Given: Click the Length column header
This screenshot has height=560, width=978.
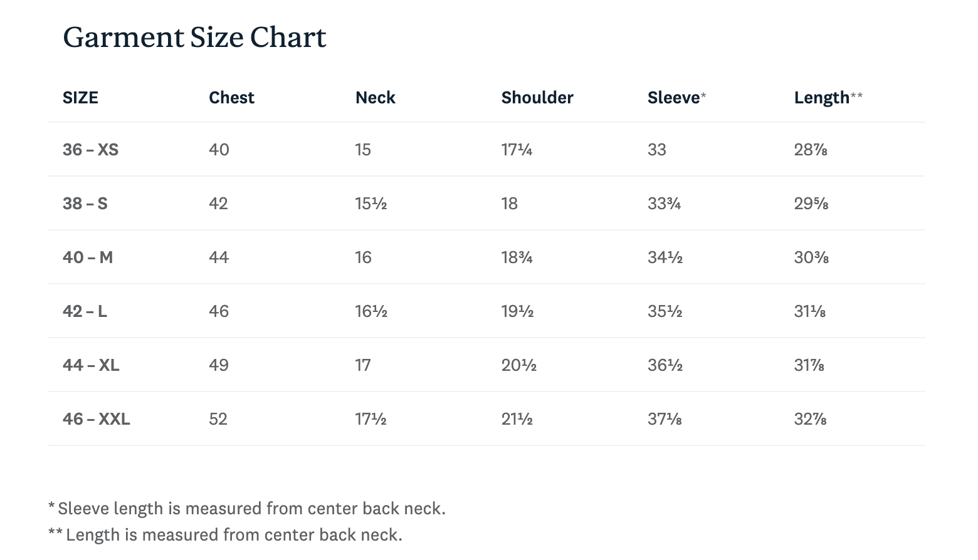Looking at the screenshot, I should [x=821, y=98].
